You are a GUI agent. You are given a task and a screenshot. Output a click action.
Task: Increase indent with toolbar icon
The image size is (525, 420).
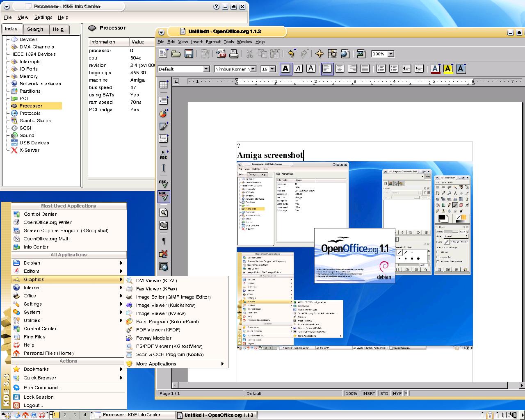click(419, 69)
